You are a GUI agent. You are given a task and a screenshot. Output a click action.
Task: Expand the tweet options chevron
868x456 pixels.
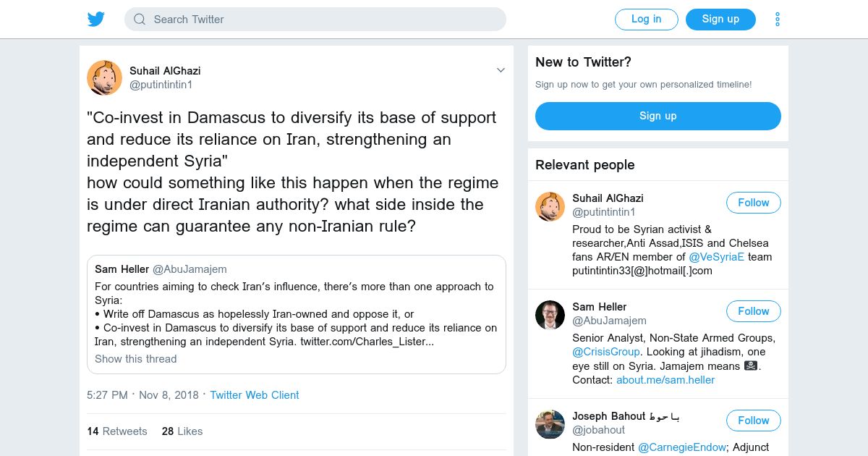(x=501, y=70)
